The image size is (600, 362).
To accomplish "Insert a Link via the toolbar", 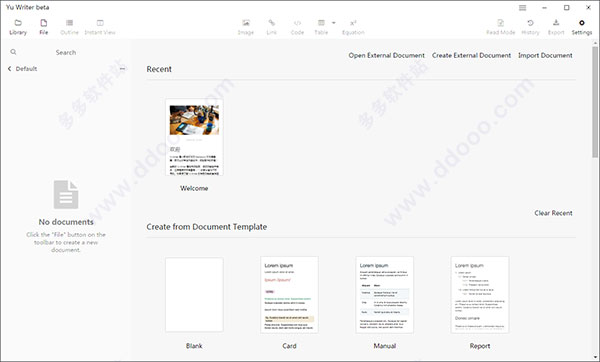I will coord(271,27).
